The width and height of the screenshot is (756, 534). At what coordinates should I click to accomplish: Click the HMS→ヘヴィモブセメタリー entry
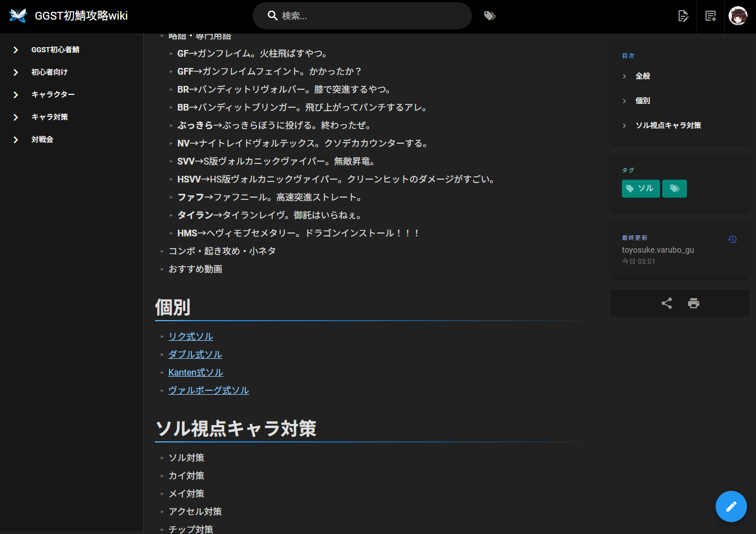tap(299, 234)
